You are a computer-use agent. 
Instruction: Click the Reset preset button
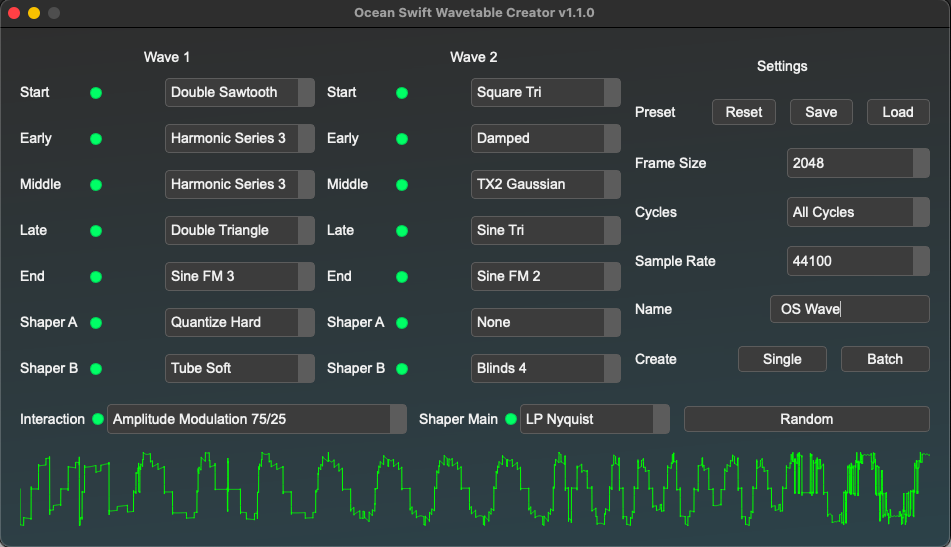click(x=744, y=112)
